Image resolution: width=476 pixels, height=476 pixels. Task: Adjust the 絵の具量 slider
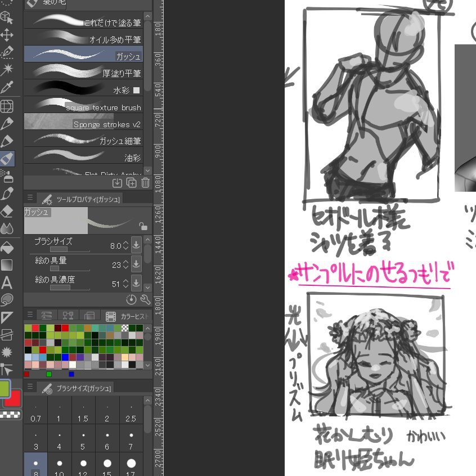point(70,268)
